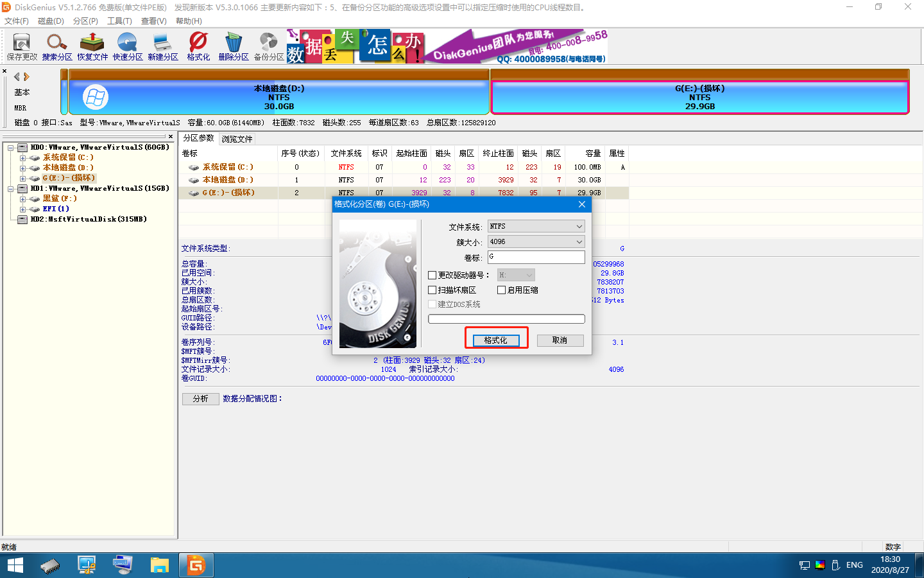Choose the 删除分区 delete partition icon
Screen dimensions: 924x578
pos(234,47)
